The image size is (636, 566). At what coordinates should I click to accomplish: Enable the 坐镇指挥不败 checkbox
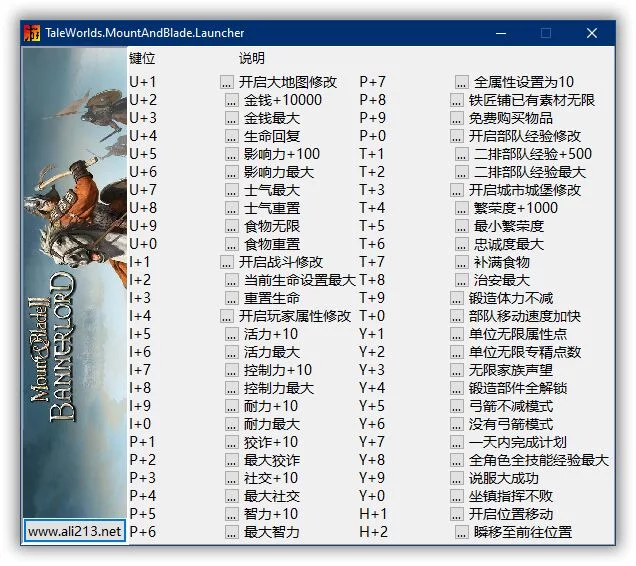[x=457, y=496]
